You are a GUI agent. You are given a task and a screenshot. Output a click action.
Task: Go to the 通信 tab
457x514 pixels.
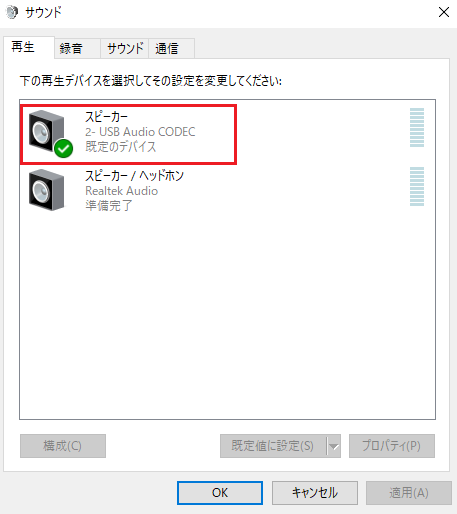point(171,49)
